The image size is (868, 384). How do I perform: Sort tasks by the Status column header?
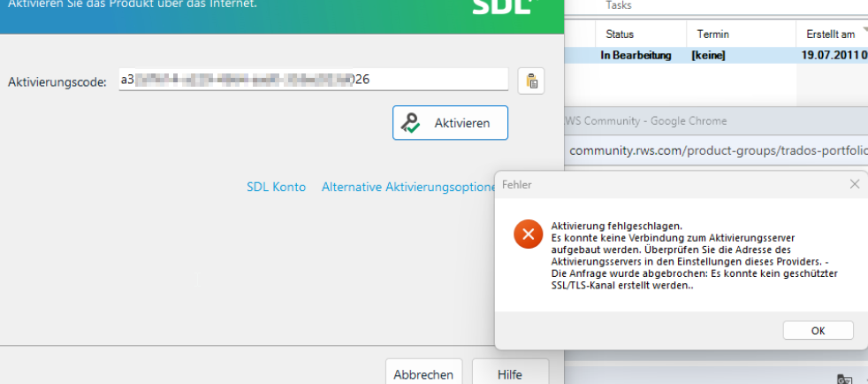pos(641,35)
